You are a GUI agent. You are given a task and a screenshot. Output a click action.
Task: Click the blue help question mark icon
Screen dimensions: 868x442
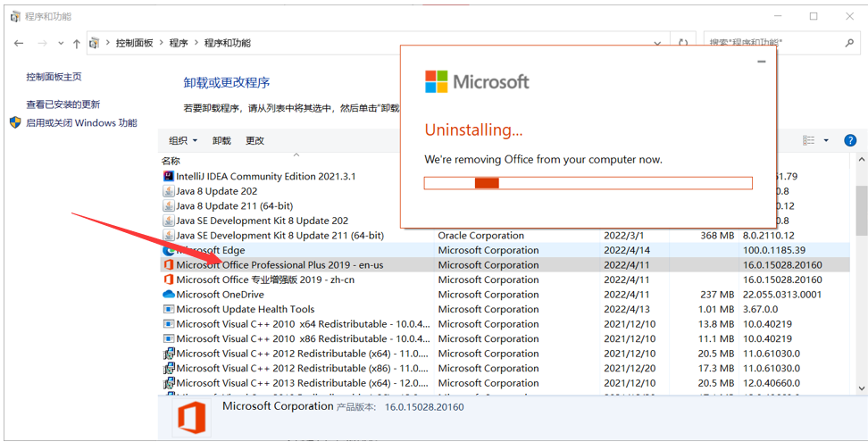pyautogui.click(x=850, y=140)
